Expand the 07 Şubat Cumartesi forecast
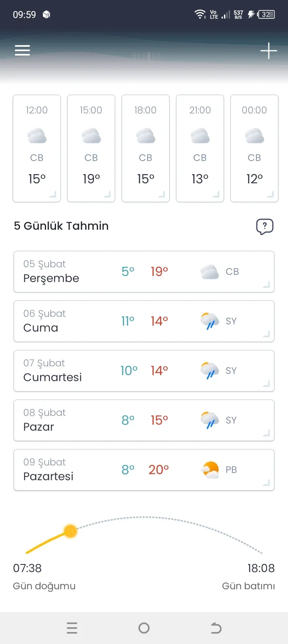 click(266, 384)
